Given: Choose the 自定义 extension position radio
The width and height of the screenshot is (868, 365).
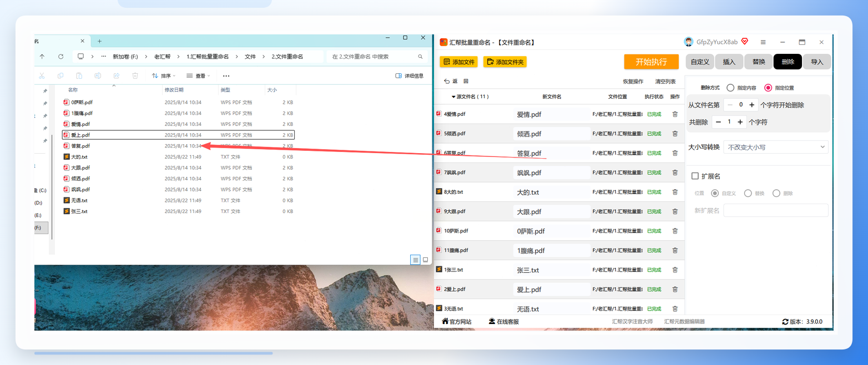Looking at the screenshot, I should click(x=715, y=193).
